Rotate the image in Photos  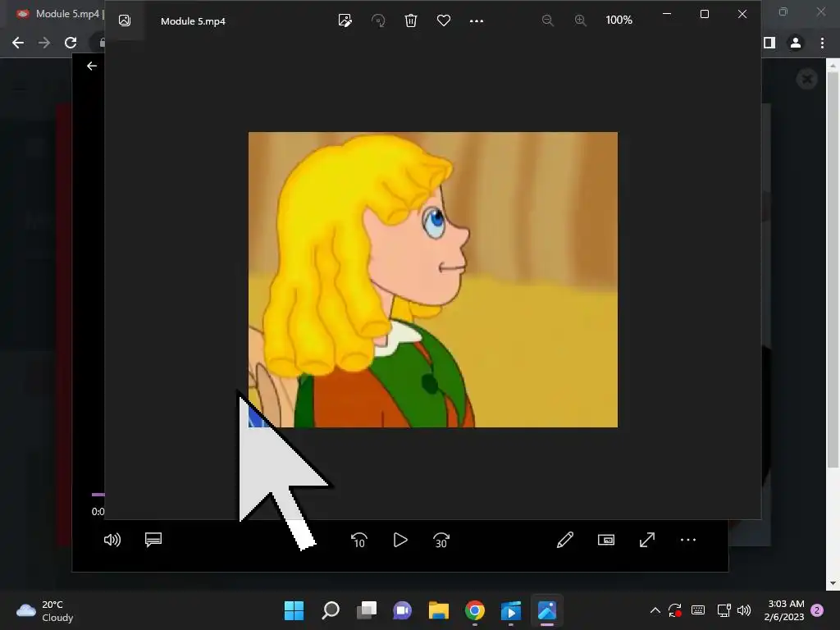[x=378, y=21]
